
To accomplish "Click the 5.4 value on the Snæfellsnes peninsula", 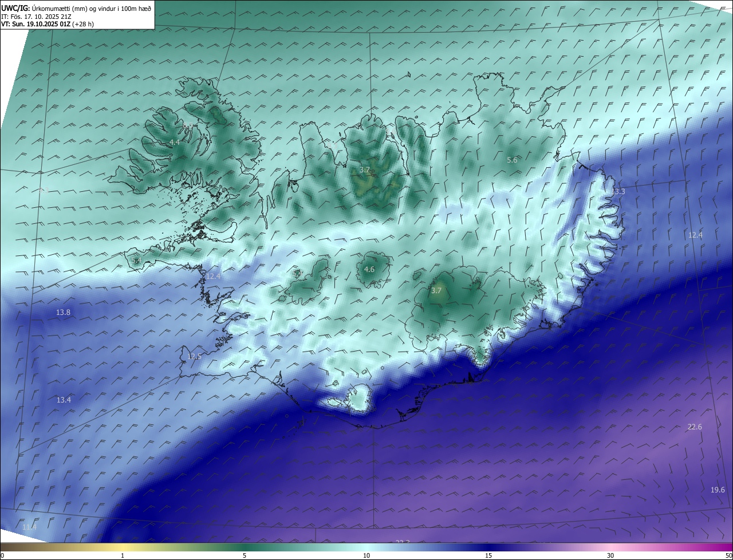I will point(136,261).
